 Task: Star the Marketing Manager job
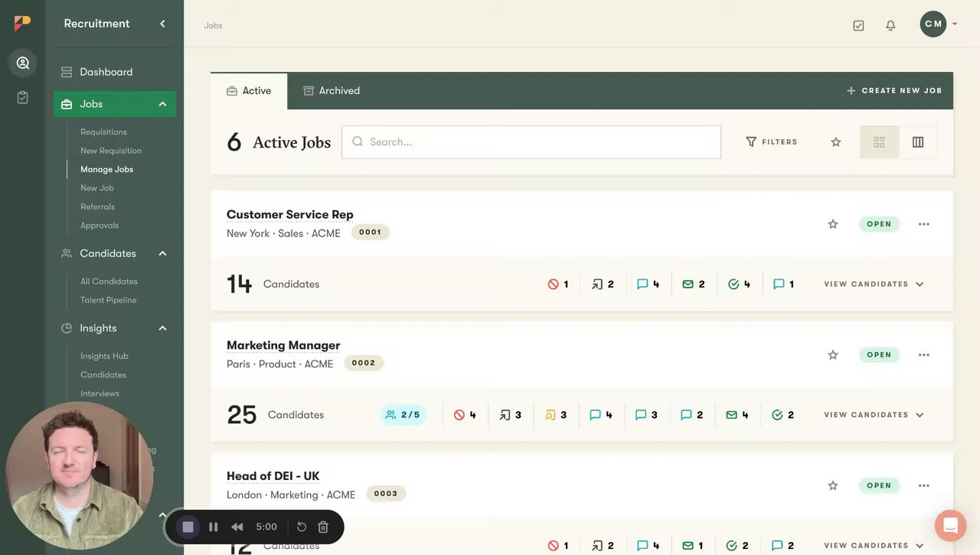pyautogui.click(x=833, y=355)
